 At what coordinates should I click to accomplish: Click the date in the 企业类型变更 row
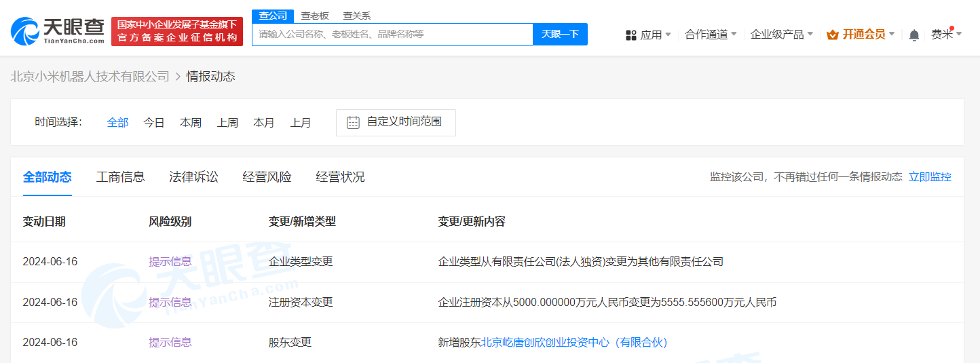[50, 262]
